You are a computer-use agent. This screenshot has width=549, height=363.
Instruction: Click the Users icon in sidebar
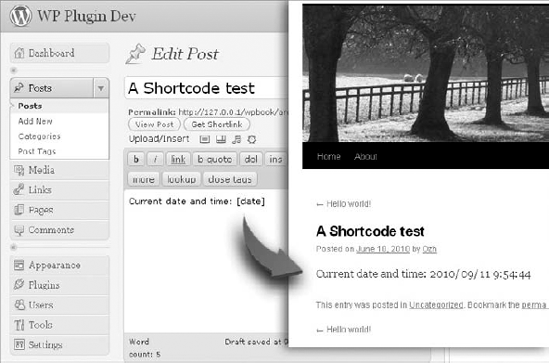click(19, 305)
